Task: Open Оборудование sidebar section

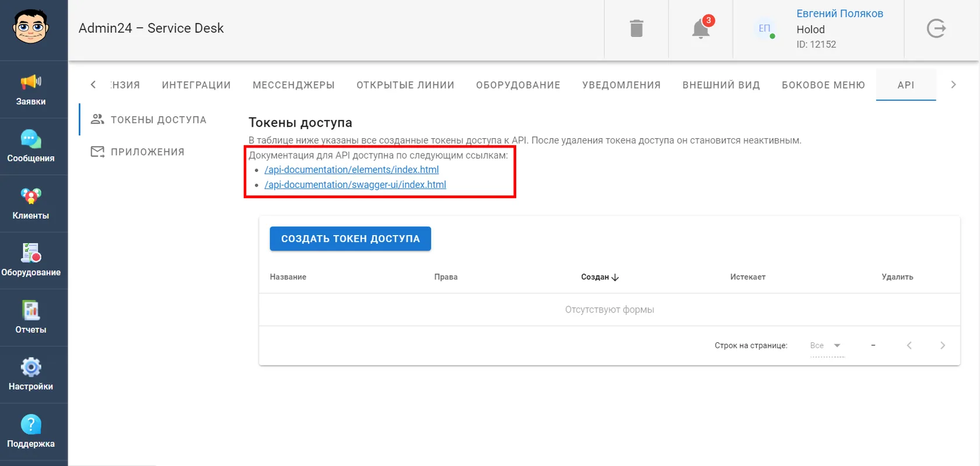Action: [31, 261]
